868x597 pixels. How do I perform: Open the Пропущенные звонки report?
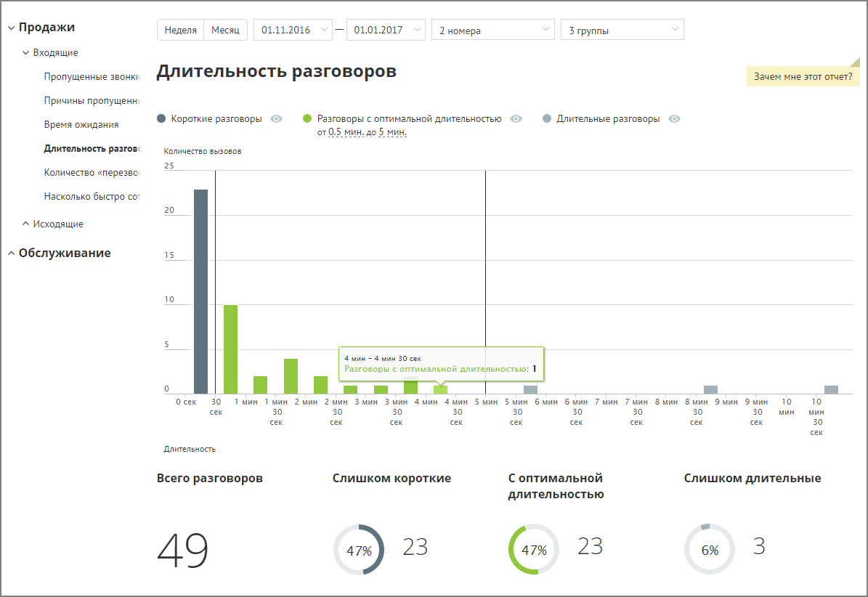pyautogui.click(x=92, y=76)
